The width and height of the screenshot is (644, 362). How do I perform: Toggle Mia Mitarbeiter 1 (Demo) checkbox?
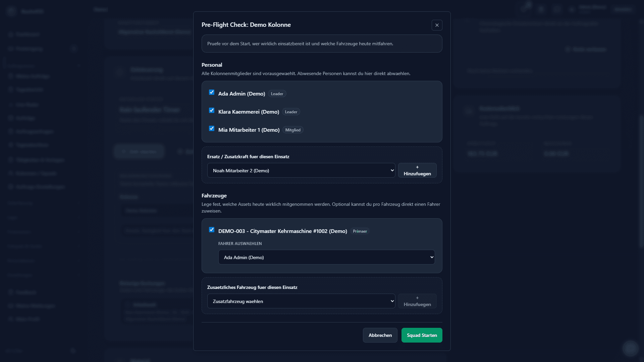212,128
